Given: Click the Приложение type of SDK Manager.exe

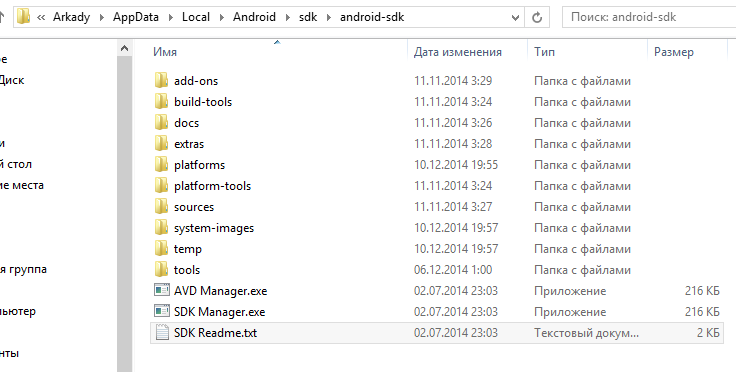Looking at the screenshot, I should pos(570,312).
